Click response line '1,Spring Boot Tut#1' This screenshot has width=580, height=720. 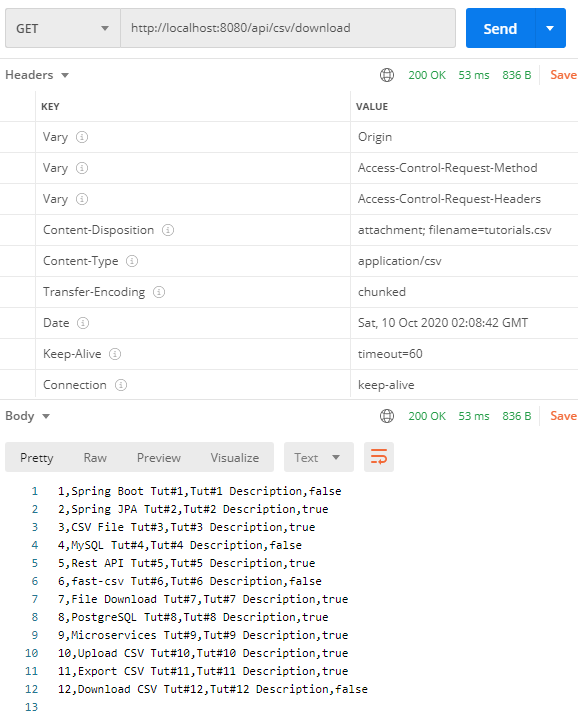pyautogui.click(x=199, y=491)
